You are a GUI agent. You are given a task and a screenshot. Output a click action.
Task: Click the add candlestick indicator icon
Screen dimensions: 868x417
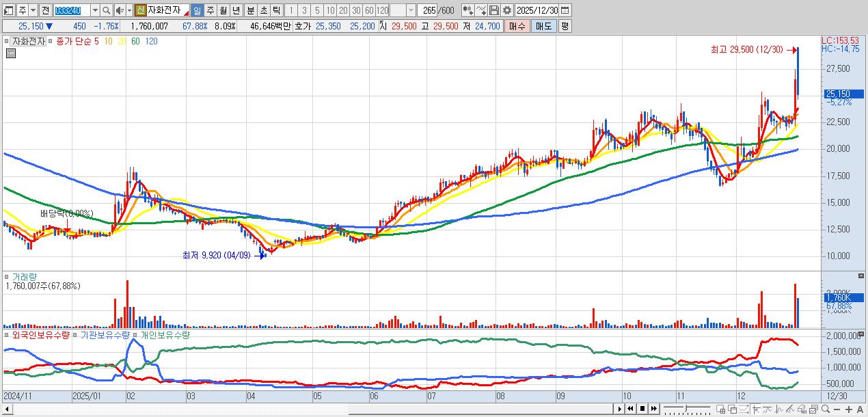(467, 10)
